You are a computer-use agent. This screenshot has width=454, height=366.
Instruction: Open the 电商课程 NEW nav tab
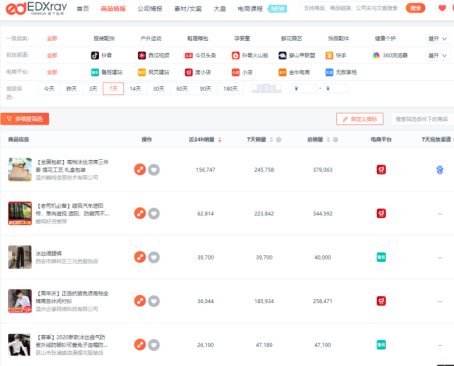[x=262, y=9]
